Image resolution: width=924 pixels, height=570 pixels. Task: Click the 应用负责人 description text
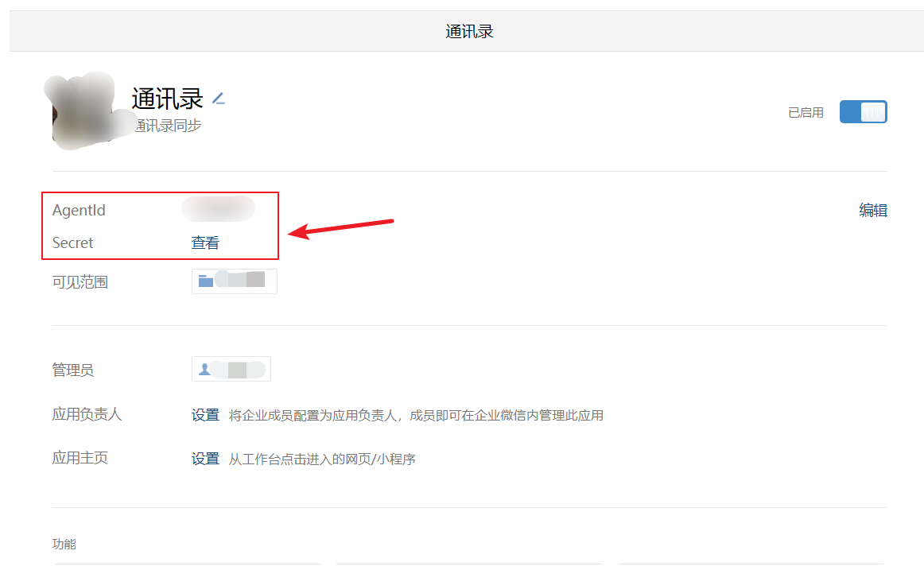(416, 416)
